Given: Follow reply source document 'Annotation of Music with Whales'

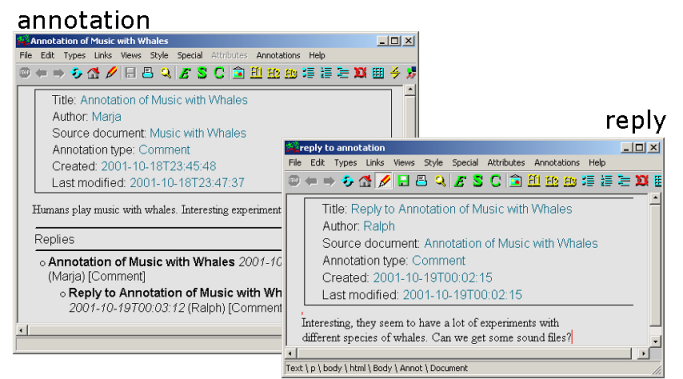Looking at the screenshot, I should pos(511,243).
